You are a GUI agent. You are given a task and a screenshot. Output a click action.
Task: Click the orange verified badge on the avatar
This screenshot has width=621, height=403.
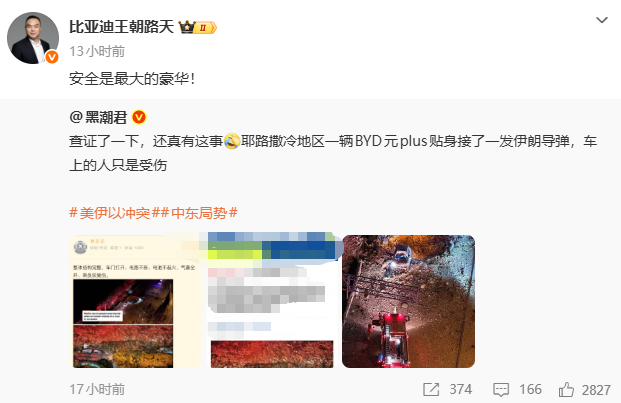[x=51, y=57]
